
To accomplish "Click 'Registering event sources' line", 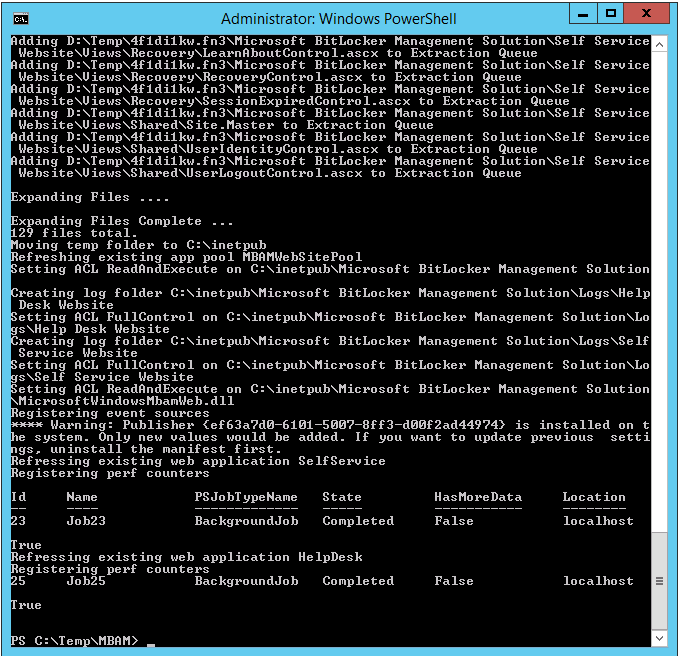I will point(110,413).
